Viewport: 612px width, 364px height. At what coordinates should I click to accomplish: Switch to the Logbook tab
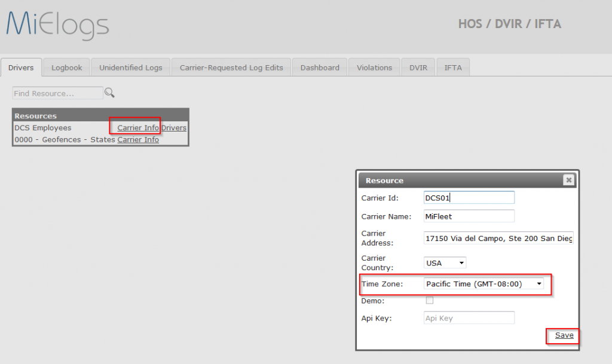click(x=66, y=68)
